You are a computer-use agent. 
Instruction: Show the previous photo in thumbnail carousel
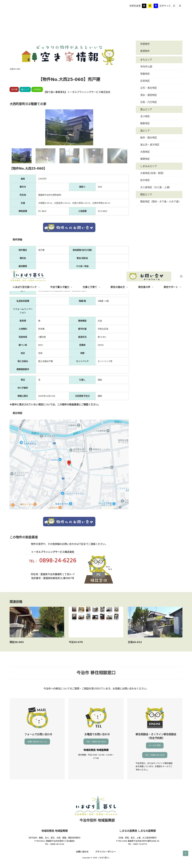tap(13, 155)
